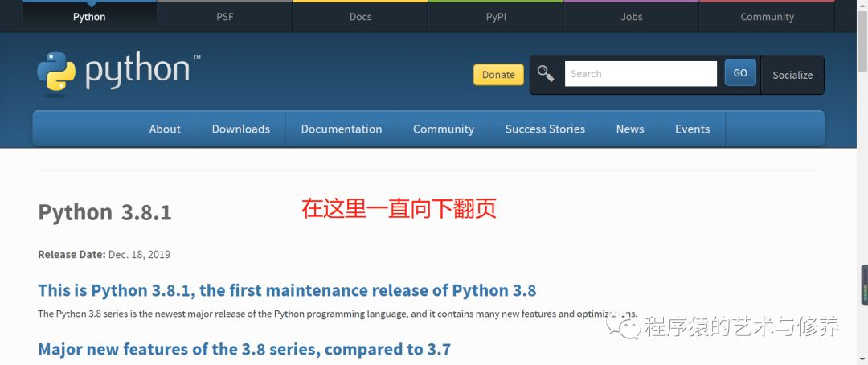Screen dimensions: 868x365
Task: Click the Python logo icon
Action: click(x=56, y=72)
